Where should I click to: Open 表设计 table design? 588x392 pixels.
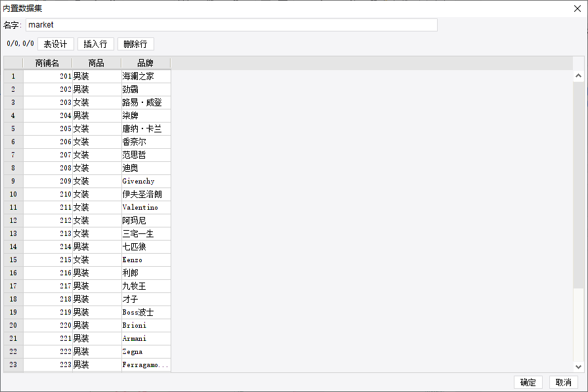point(56,44)
